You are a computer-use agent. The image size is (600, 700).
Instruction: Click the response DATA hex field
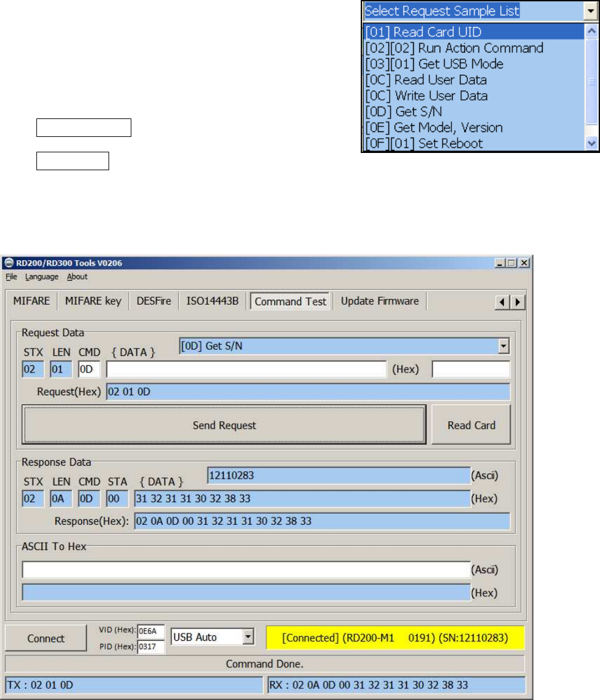coord(302,499)
